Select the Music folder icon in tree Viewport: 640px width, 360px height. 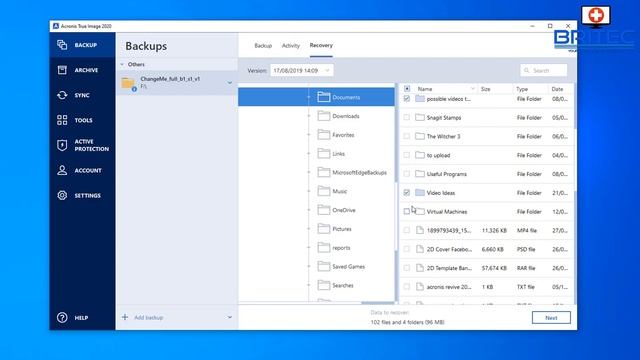click(324, 191)
